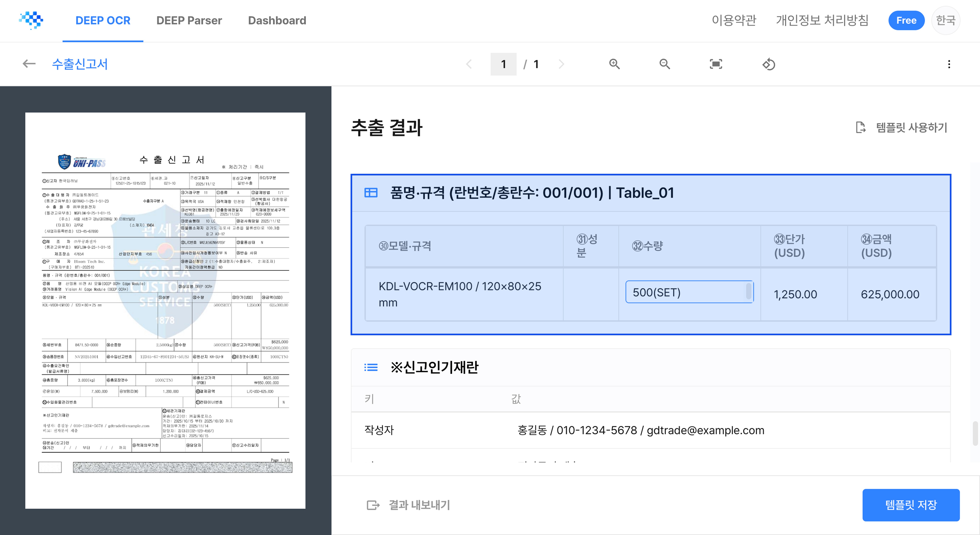
Task: Open the Dashboard tab
Action: [x=277, y=20]
